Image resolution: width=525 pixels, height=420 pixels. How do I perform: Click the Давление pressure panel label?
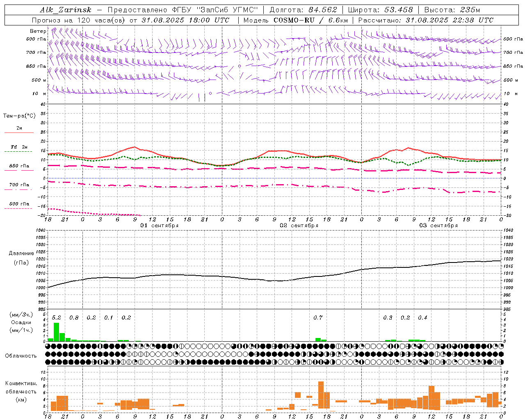coord(21,253)
